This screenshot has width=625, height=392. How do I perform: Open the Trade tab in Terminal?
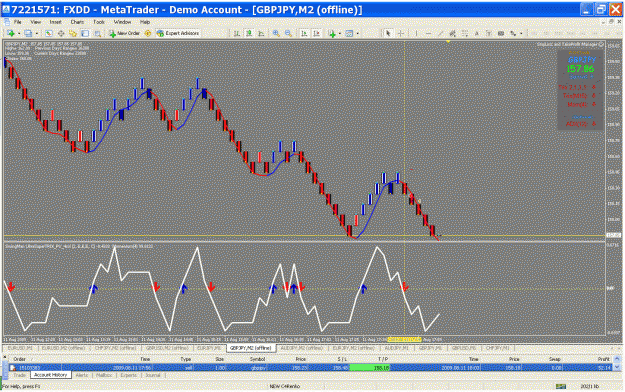click(x=19, y=375)
